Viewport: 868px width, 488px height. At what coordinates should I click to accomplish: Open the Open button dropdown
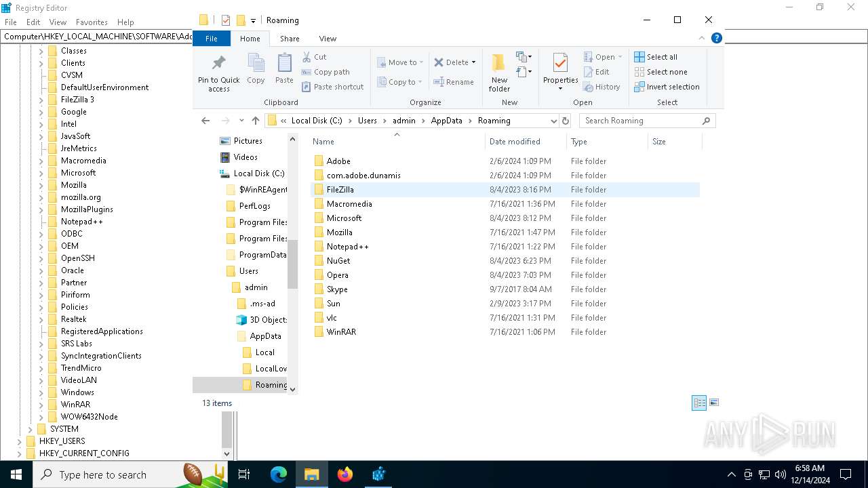tap(620, 57)
